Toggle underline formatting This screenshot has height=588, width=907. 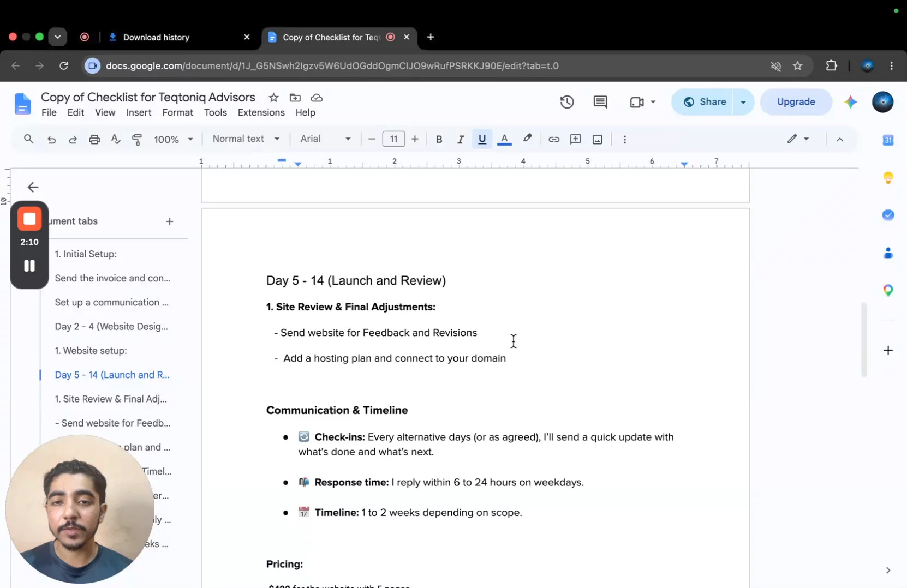(482, 139)
